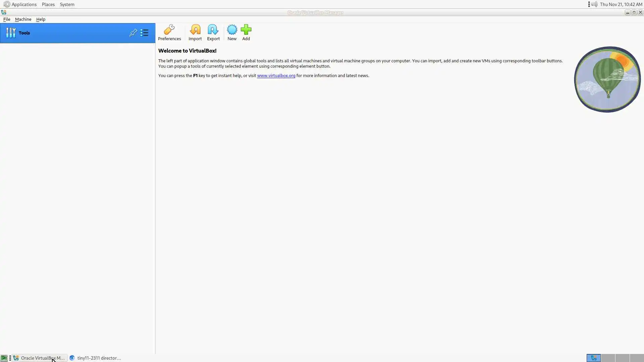Image resolution: width=644 pixels, height=362 pixels.
Task: Click the Export appliance icon
Action: [213, 32]
